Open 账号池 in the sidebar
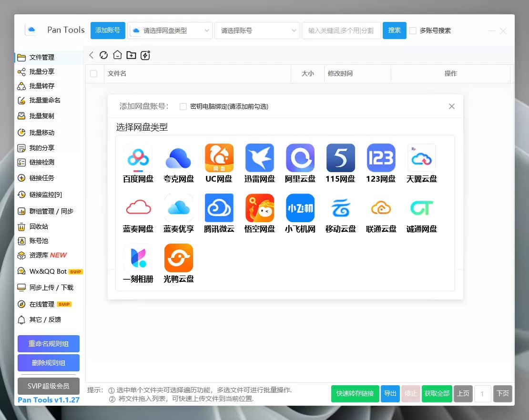This screenshot has height=420, width=529. tap(49, 241)
